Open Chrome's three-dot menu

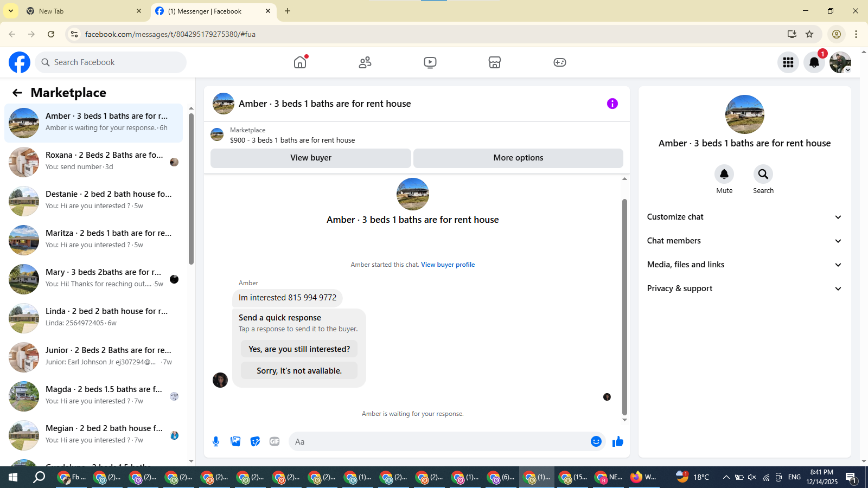856,34
